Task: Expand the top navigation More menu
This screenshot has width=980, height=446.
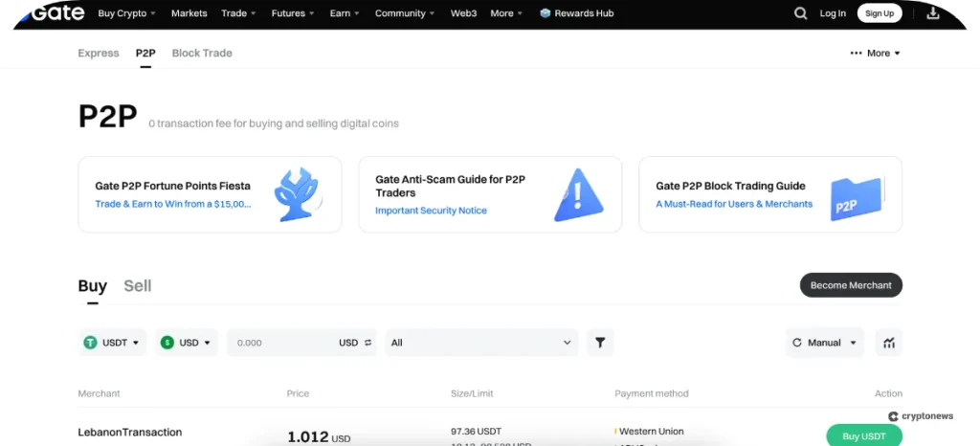Action: [x=507, y=13]
